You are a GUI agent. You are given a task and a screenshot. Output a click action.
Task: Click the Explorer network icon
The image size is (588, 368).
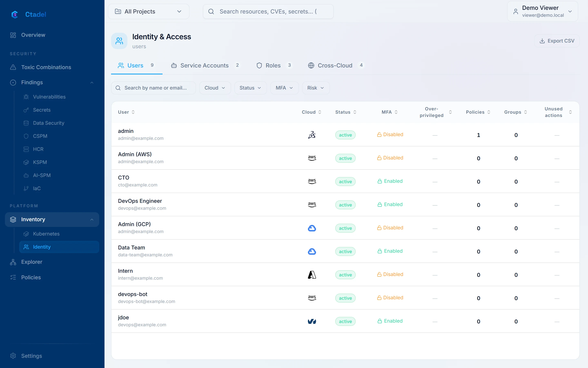point(13,262)
